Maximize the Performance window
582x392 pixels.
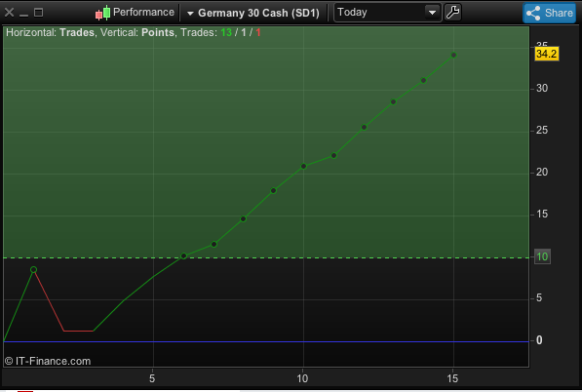click(38, 13)
